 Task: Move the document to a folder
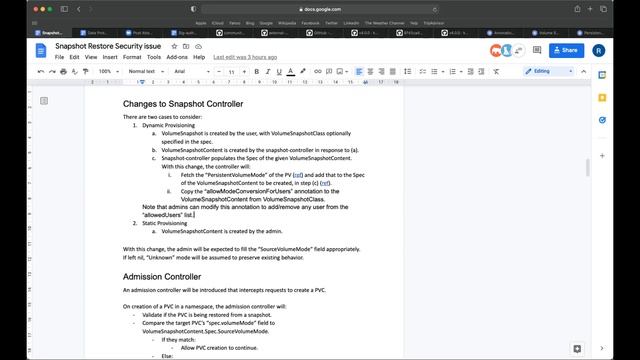[186, 47]
